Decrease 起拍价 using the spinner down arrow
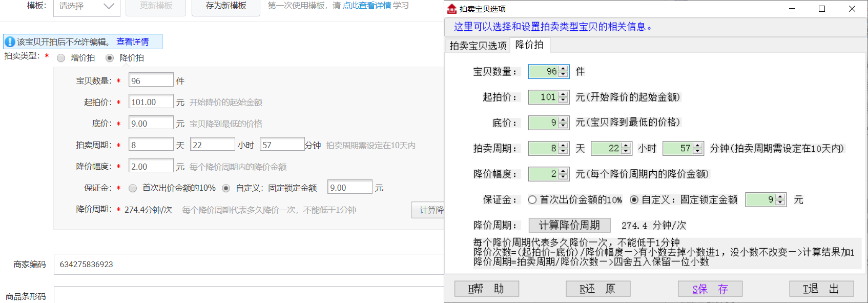868x303 pixels. [x=563, y=100]
